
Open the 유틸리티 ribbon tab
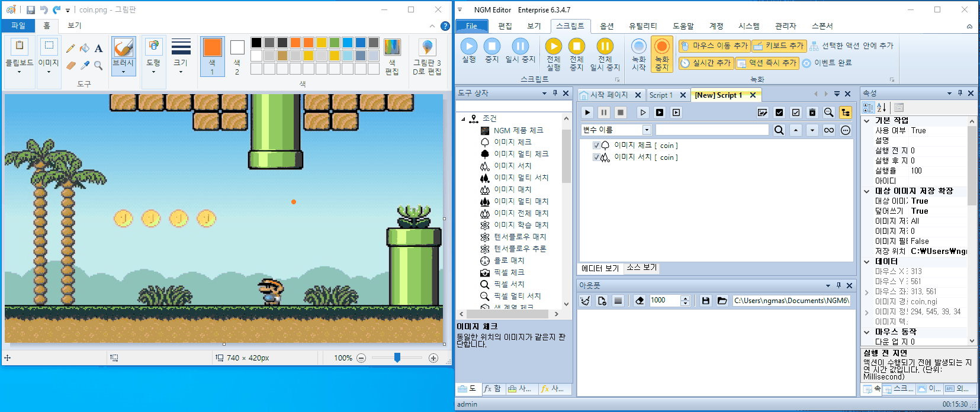coord(643,26)
